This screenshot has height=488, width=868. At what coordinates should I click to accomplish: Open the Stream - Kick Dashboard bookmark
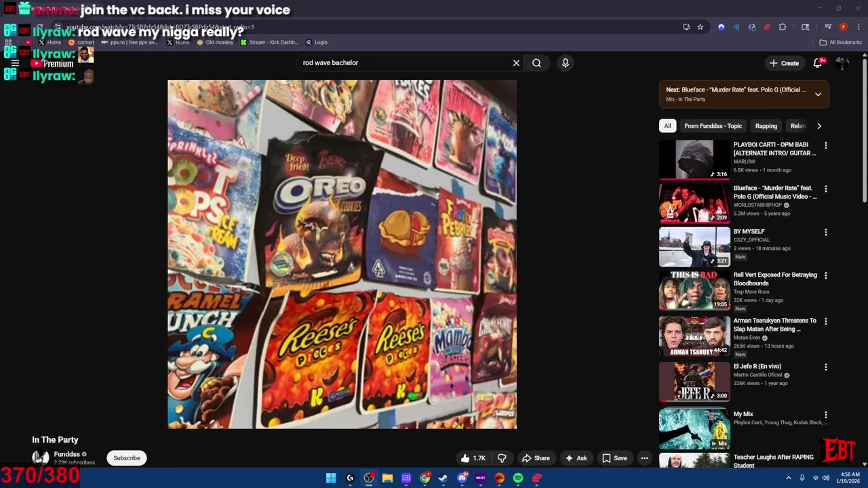pyautogui.click(x=269, y=42)
